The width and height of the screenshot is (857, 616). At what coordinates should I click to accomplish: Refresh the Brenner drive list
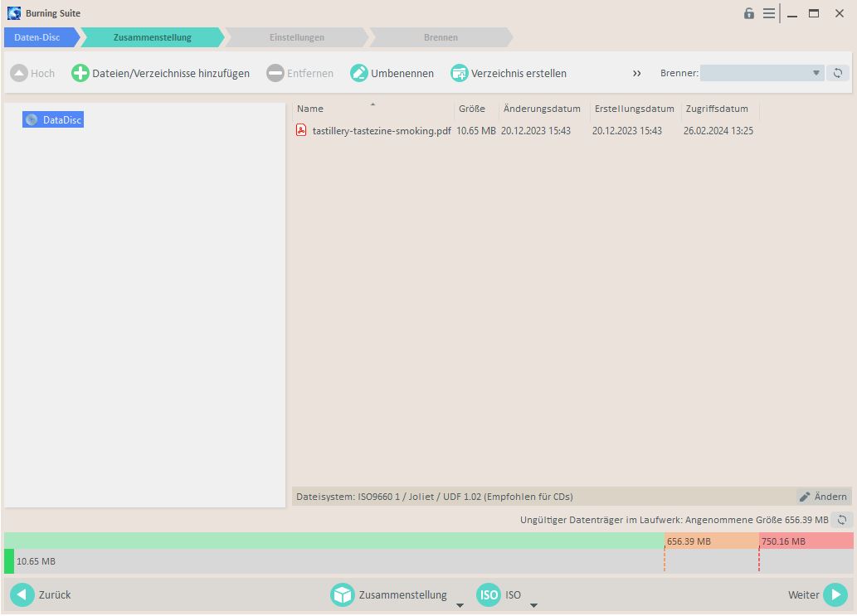[x=838, y=73]
